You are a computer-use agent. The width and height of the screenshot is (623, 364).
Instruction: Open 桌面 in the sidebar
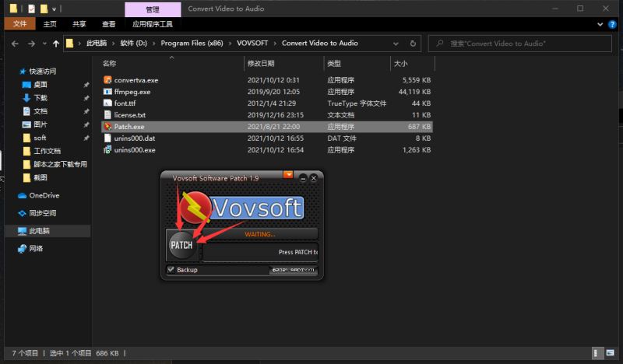(x=40, y=85)
